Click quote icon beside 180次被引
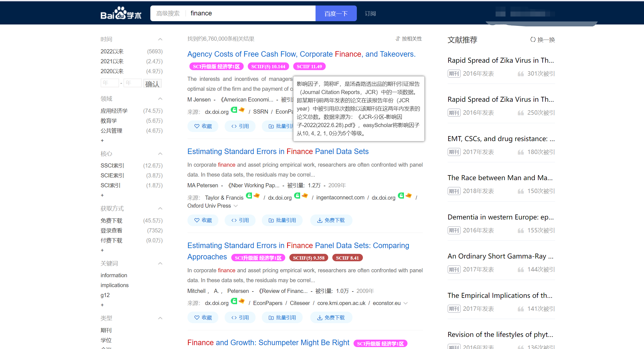The image size is (644, 349). coord(520,152)
